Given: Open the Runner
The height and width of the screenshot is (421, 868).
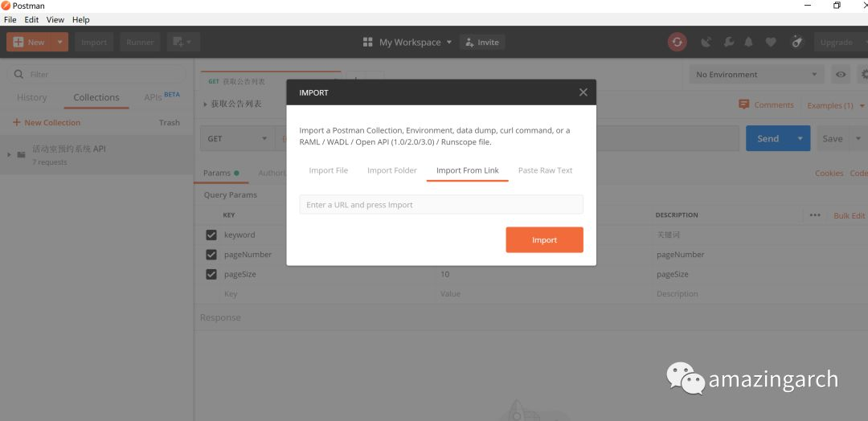Looking at the screenshot, I should point(140,42).
